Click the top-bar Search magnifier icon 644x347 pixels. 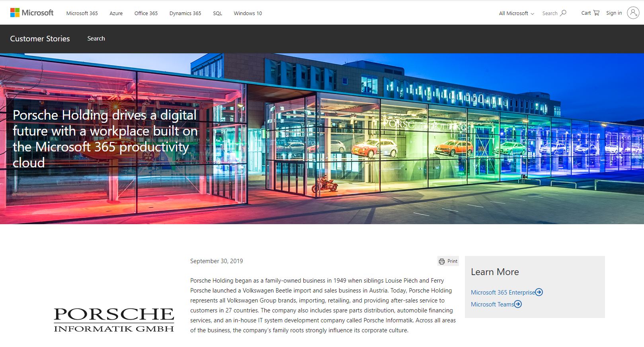pos(563,13)
